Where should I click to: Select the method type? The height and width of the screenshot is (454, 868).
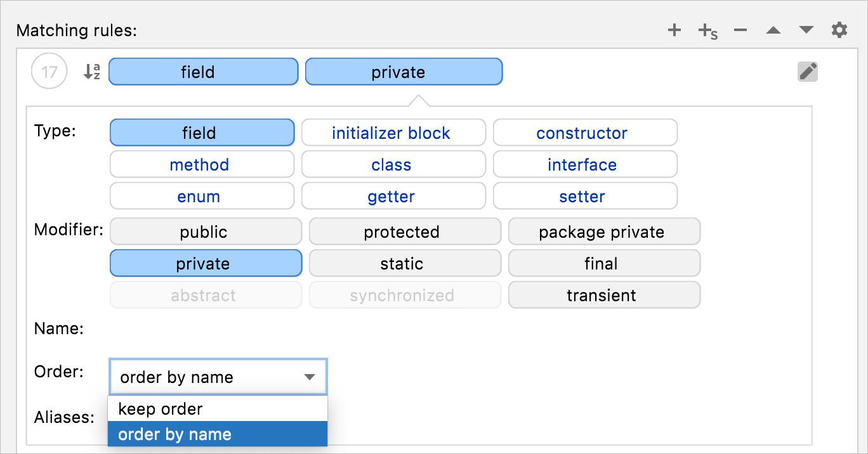pos(202,164)
